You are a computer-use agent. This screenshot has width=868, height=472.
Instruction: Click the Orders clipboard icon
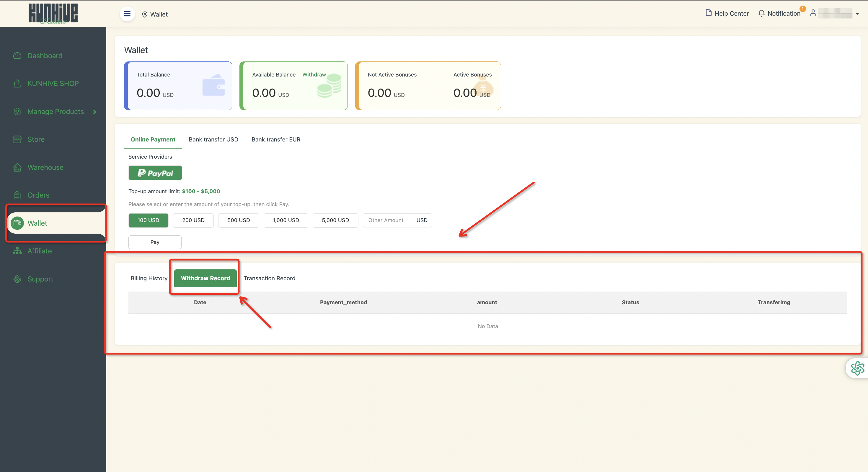17,195
